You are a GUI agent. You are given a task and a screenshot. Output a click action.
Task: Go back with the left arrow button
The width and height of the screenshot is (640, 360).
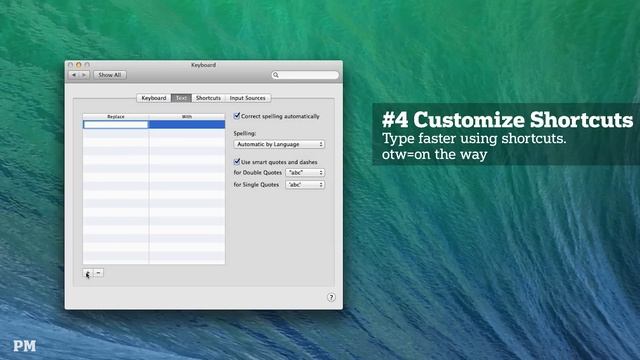tap(74, 75)
